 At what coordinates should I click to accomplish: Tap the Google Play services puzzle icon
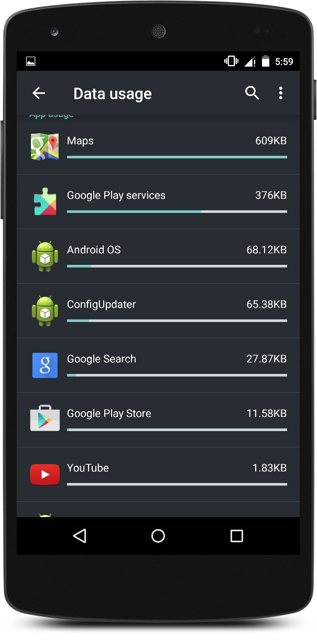[x=45, y=202]
